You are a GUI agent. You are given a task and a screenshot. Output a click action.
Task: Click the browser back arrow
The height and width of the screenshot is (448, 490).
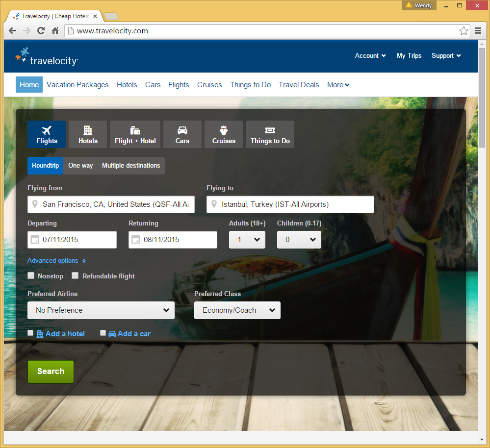point(12,30)
